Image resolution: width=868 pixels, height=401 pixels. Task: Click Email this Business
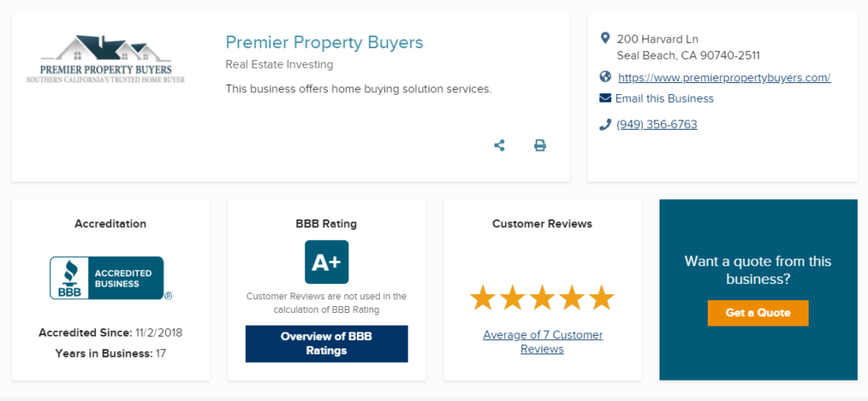(x=665, y=98)
